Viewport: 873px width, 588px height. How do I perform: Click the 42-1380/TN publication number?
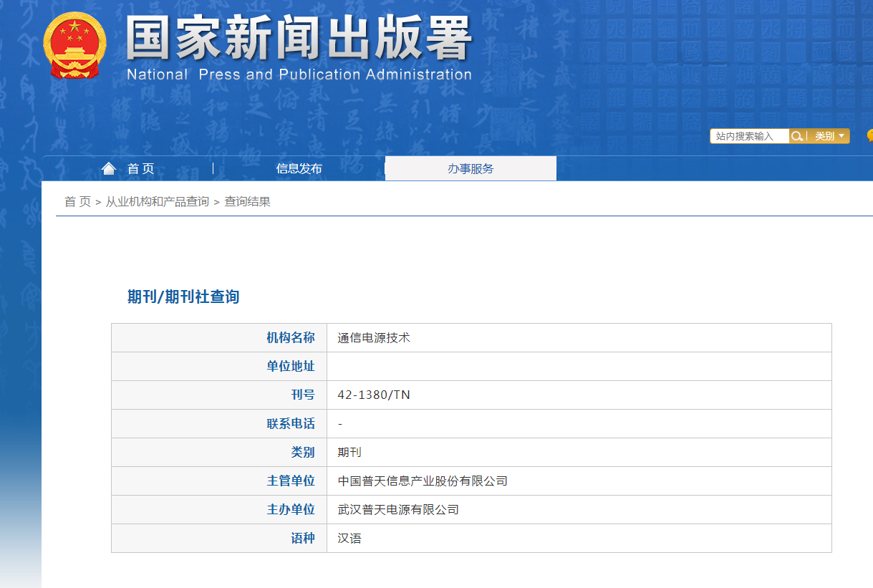click(x=374, y=395)
